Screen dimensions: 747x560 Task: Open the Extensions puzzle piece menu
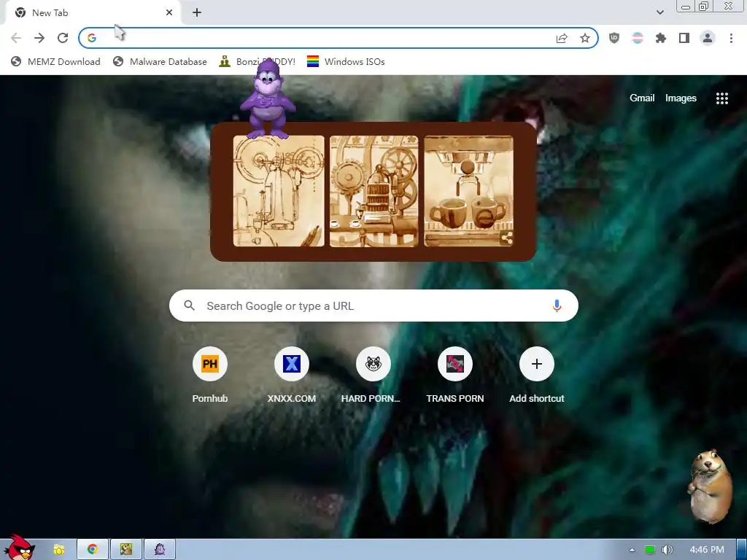coord(661,38)
